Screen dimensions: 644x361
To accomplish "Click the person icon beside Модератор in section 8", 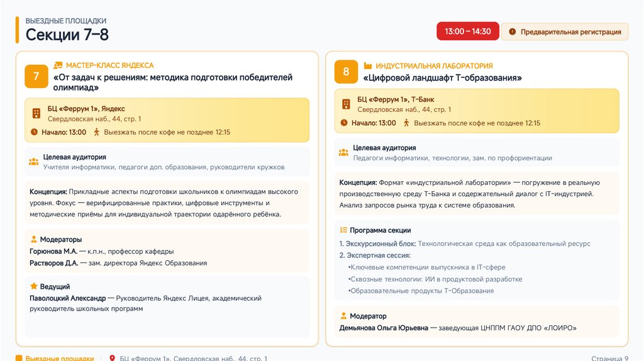I will tap(343, 316).
